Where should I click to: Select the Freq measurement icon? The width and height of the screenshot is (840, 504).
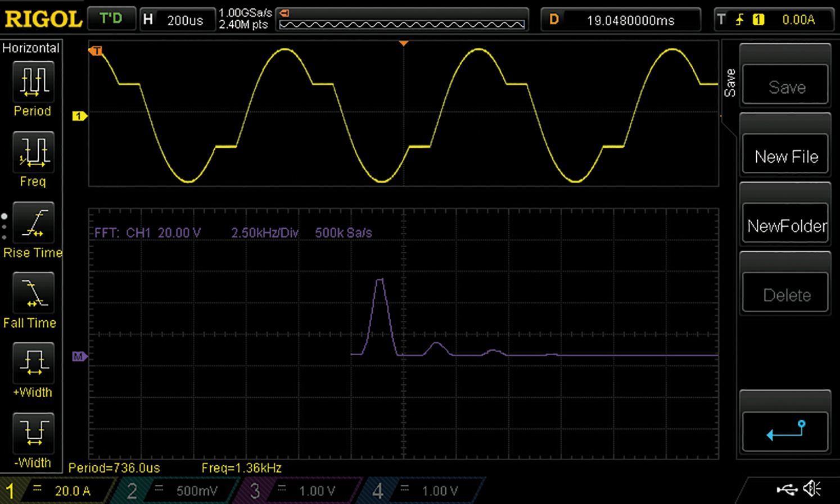coord(33,152)
